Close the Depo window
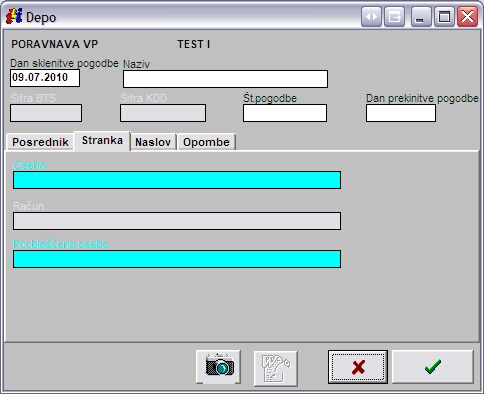Image resolution: width=484 pixels, height=394 pixels. click(467, 16)
